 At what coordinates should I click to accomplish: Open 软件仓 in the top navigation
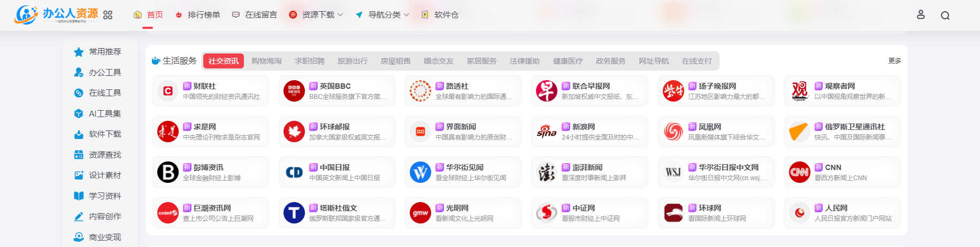(x=440, y=15)
